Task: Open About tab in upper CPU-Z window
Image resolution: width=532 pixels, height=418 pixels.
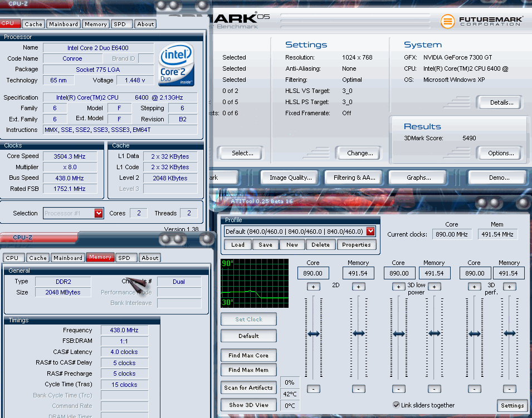Action: tap(145, 24)
